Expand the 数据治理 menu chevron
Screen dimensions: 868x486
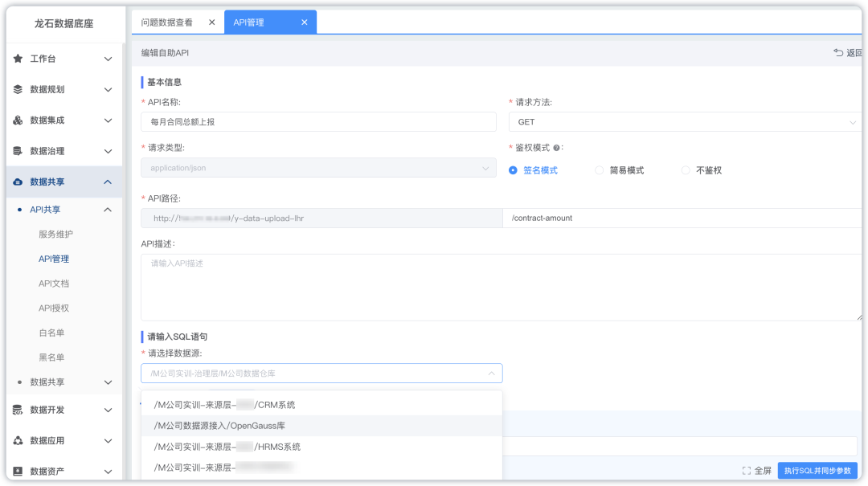pos(108,151)
